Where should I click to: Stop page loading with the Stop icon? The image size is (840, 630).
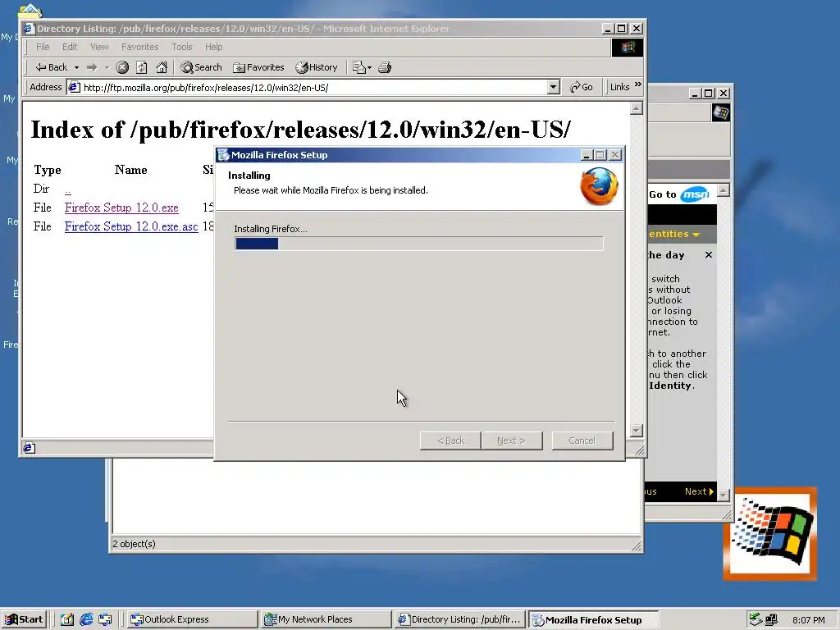tap(122, 67)
